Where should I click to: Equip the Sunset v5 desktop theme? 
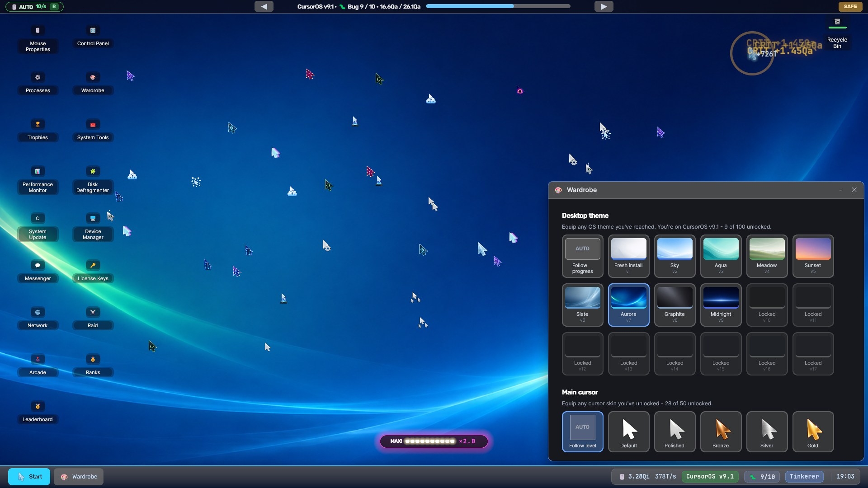(x=813, y=256)
